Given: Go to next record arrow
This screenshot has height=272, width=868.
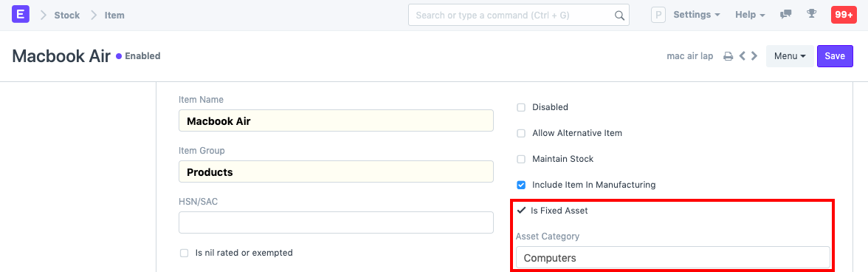Looking at the screenshot, I should pos(754,56).
